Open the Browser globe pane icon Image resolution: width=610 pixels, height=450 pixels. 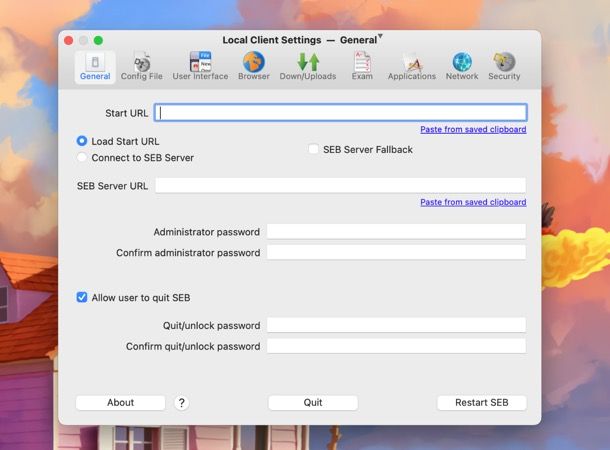point(254,67)
